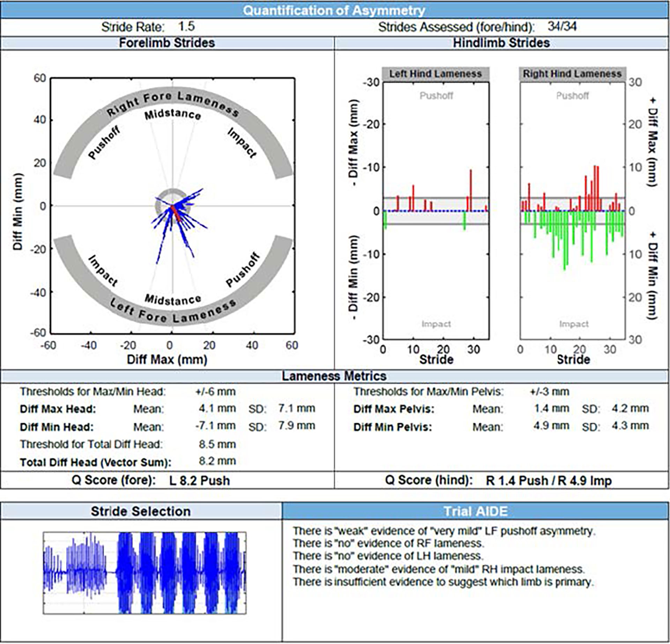Screen dimensions: 670x644
Task: Click the Stride Selection panel header
Action: pyautogui.click(x=141, y=511)
